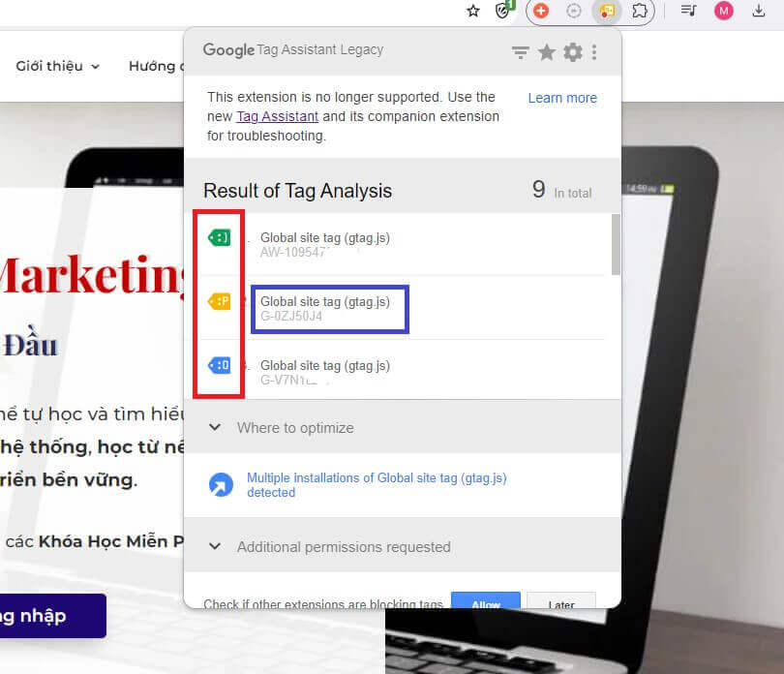The image size is (784, 674).
Task: Click the filter icon in Tag Assistant header
Action: point(520,52)
